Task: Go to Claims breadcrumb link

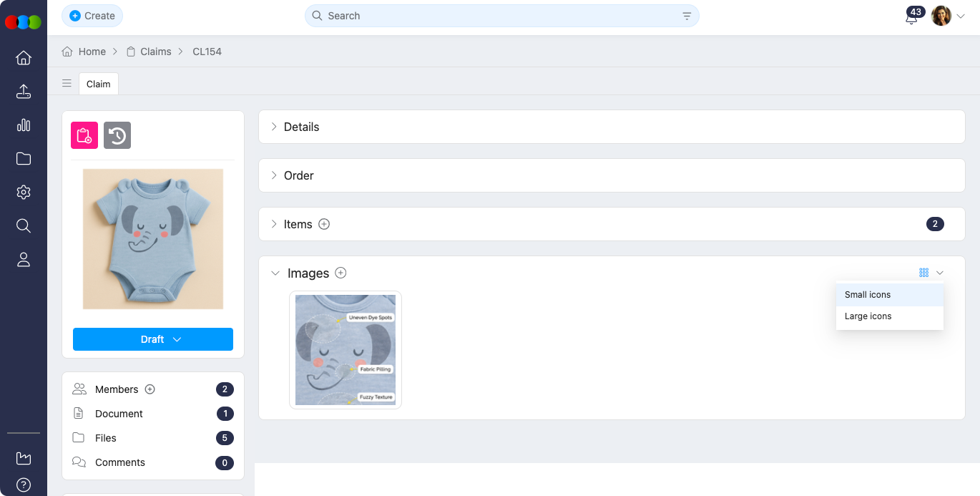Action: [x=155, y=52]
